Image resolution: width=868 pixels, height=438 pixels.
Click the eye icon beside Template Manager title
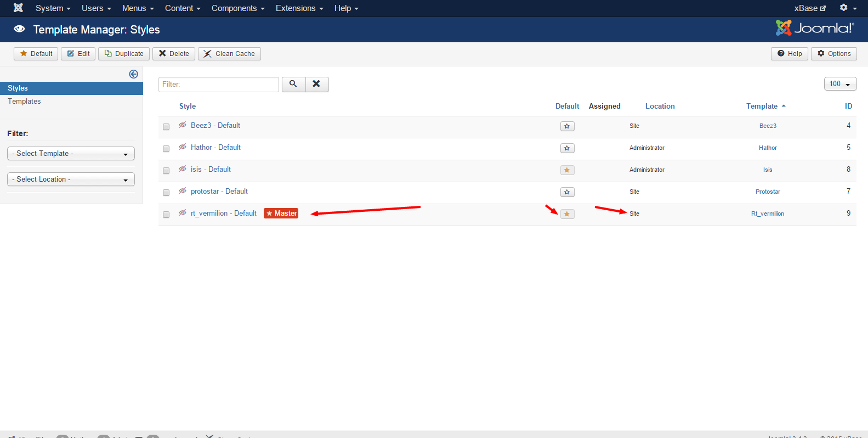pos(19,29)
